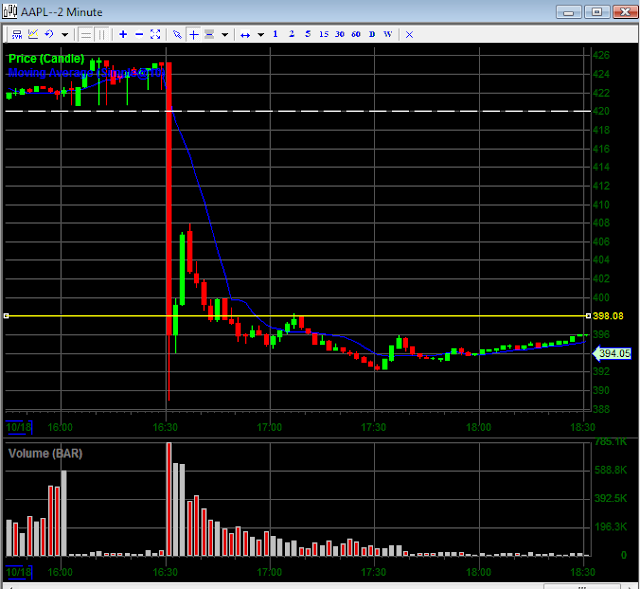Set chart interval to 60 minutes
640x589 pixels.
[x=356, y=34]
